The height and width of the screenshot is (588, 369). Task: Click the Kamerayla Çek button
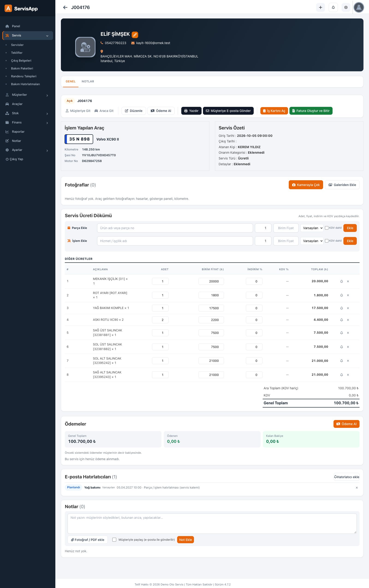306,185
